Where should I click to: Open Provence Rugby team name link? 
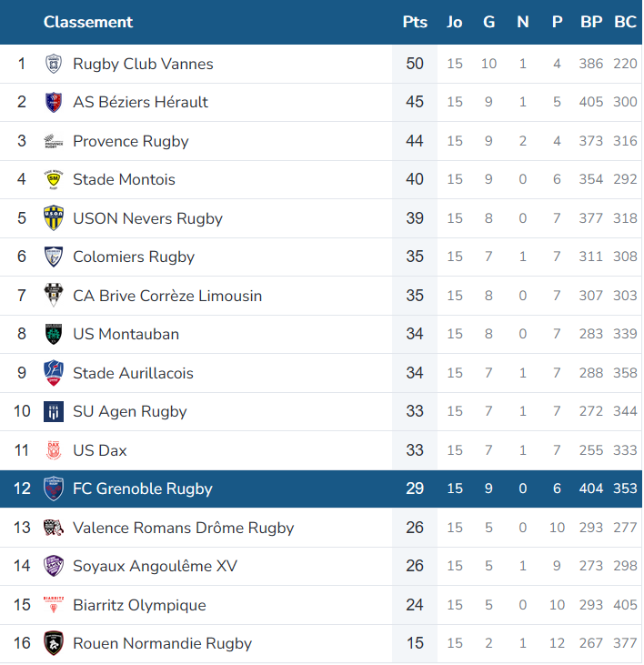point(131,141)
